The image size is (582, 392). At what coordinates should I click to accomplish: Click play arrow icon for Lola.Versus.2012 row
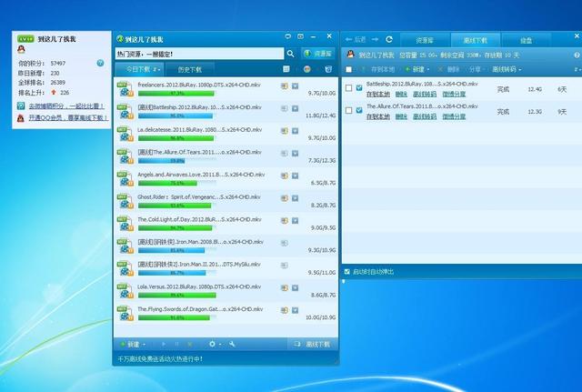[295, 287]
